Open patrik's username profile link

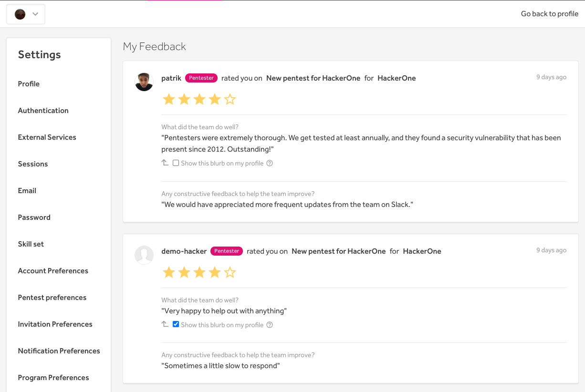(171, 78)
